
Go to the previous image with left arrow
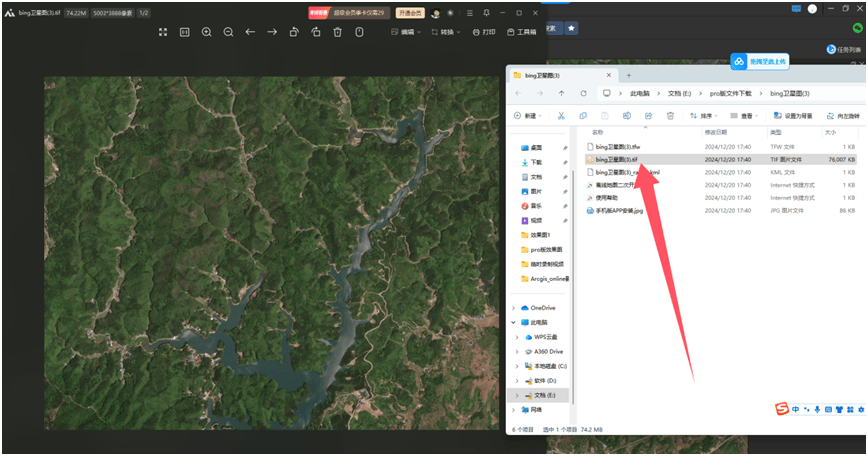point(250,32)
